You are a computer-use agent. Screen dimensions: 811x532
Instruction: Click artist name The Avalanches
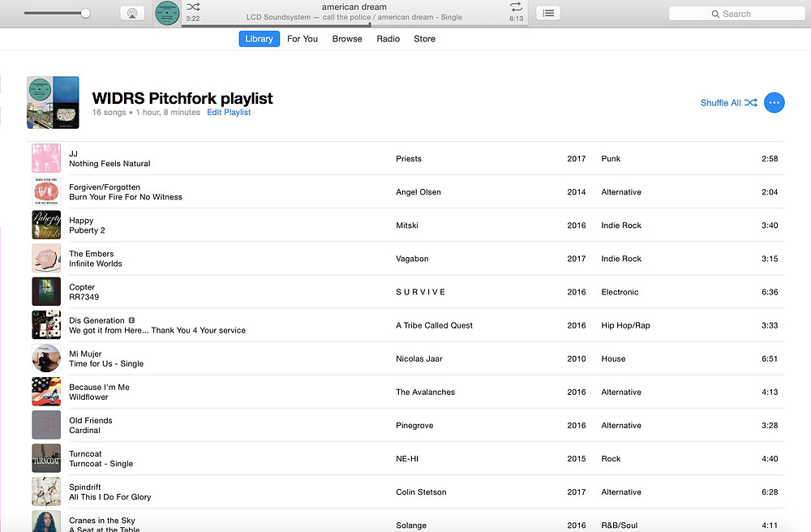pyautogui.click(x=425, y=392)
